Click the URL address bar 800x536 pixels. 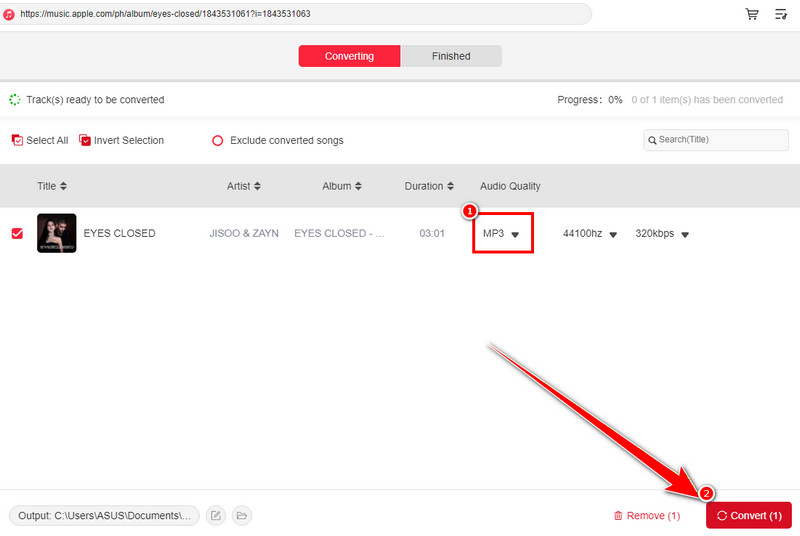click(296, 14)
